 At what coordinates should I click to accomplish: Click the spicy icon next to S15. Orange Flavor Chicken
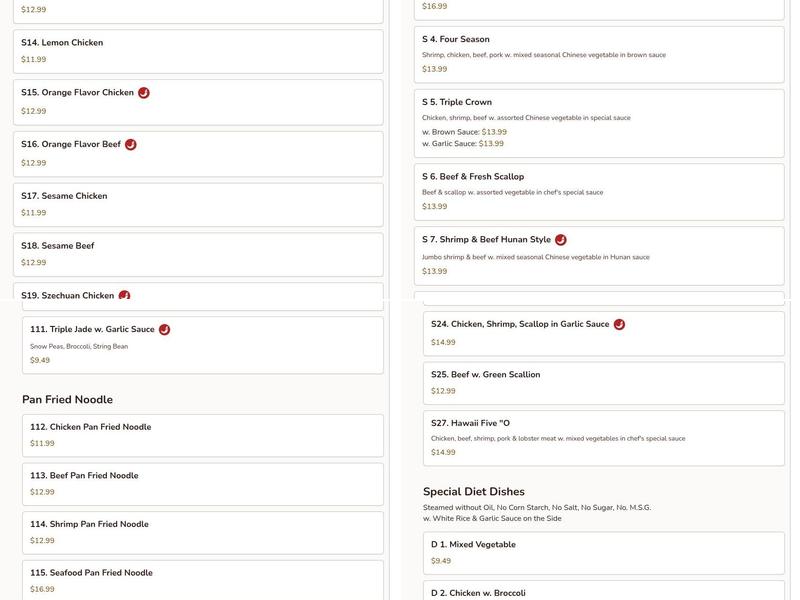pyautogui.click(x=142, y=90)
